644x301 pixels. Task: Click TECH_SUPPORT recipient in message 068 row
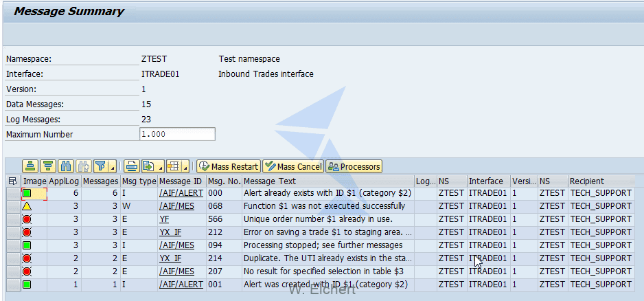point(601,206)
